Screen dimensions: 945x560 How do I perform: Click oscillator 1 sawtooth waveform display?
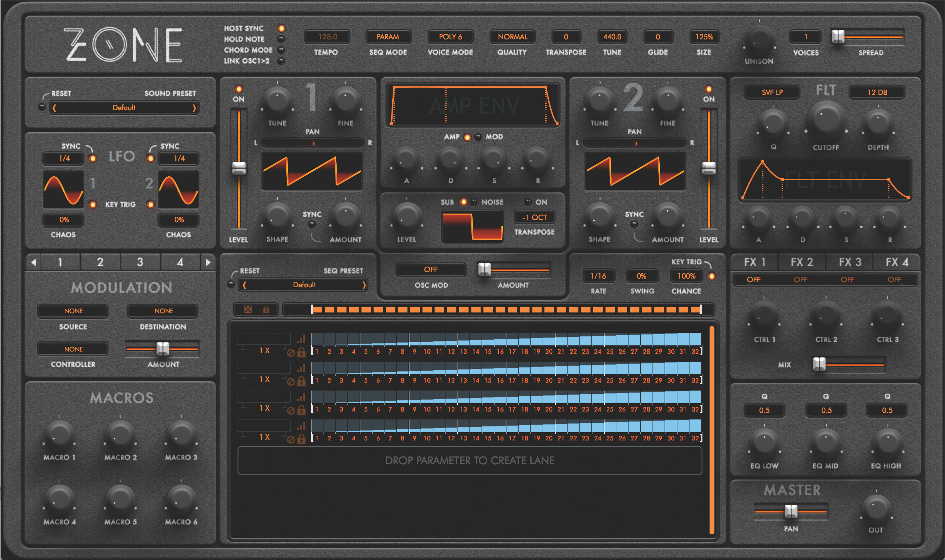coord(312,171)
